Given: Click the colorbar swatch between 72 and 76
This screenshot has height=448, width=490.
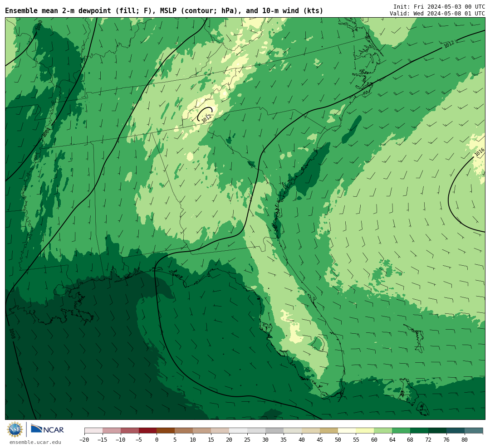Looking at the screenshot, I should coord(437,431).
